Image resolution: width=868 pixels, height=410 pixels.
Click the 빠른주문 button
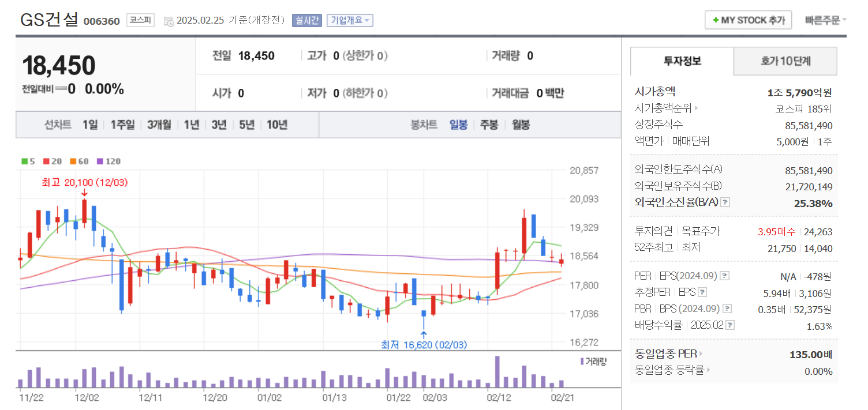point(824,19)
